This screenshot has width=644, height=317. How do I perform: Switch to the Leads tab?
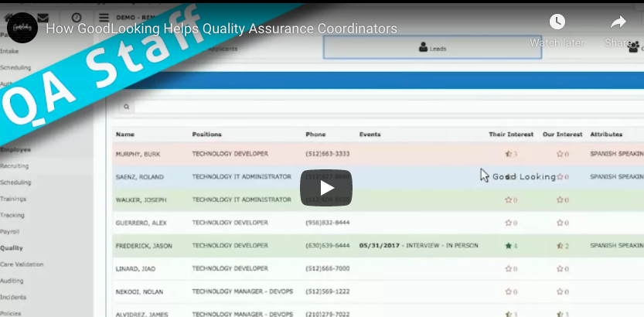click(432, 47)
